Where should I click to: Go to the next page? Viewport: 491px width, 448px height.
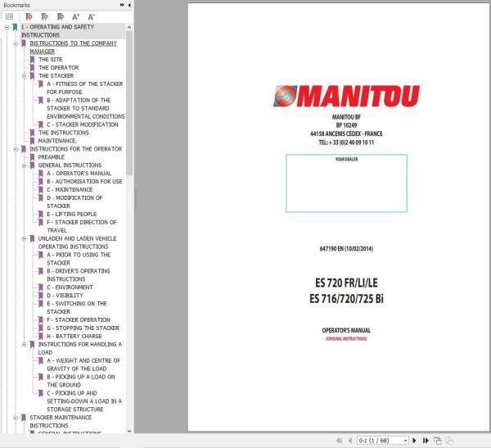tap(414, 441)
